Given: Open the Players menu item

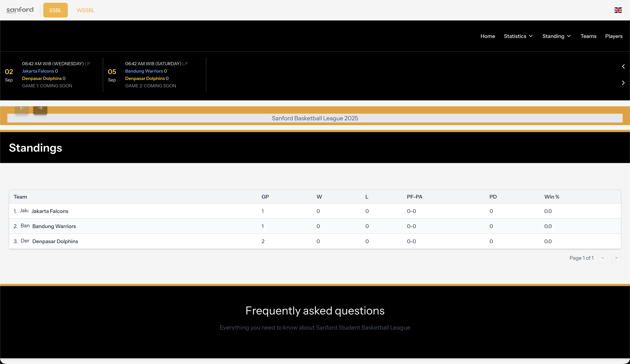Looking at the screenshot, I should point(614,36).
